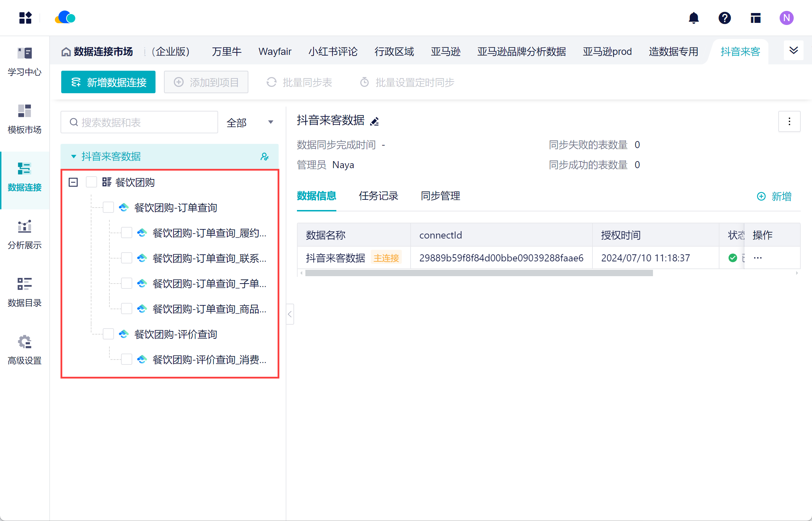Switch to the 亚马逊 tab

coord(445,52)
